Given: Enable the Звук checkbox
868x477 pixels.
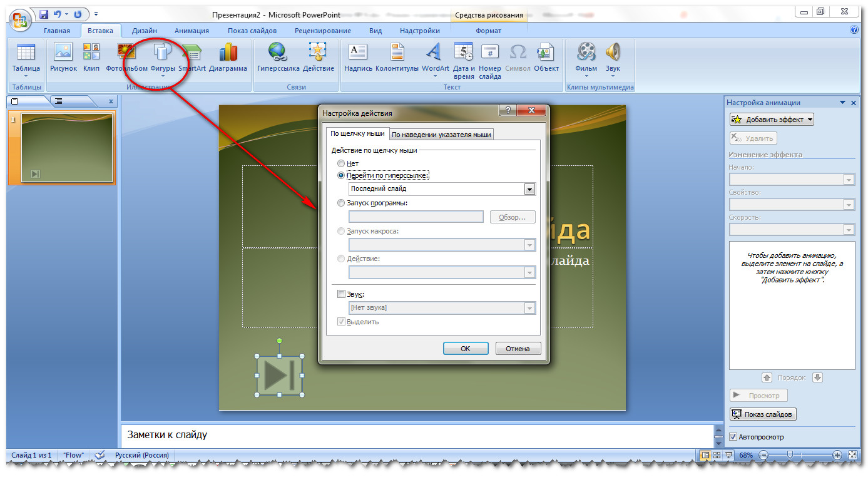Looking at the screenshot, I should click(x=341, y=294).
